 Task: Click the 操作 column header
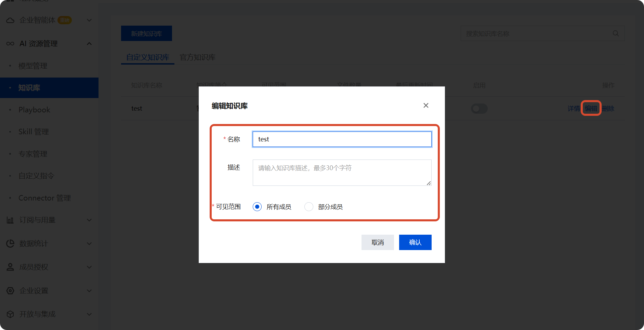point(608,85)
